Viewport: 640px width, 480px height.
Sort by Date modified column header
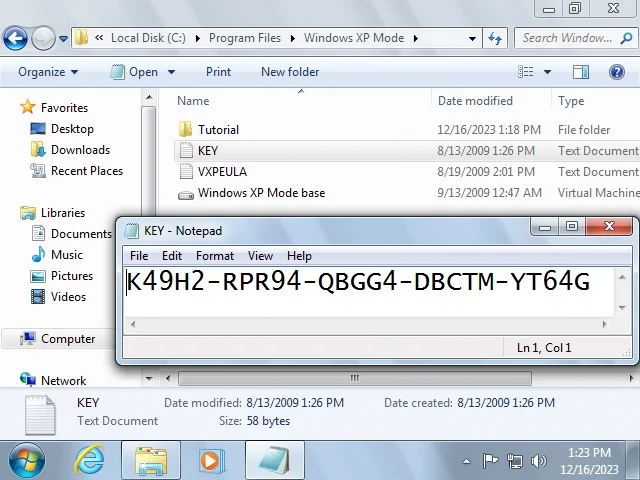[x=475, y=101]
